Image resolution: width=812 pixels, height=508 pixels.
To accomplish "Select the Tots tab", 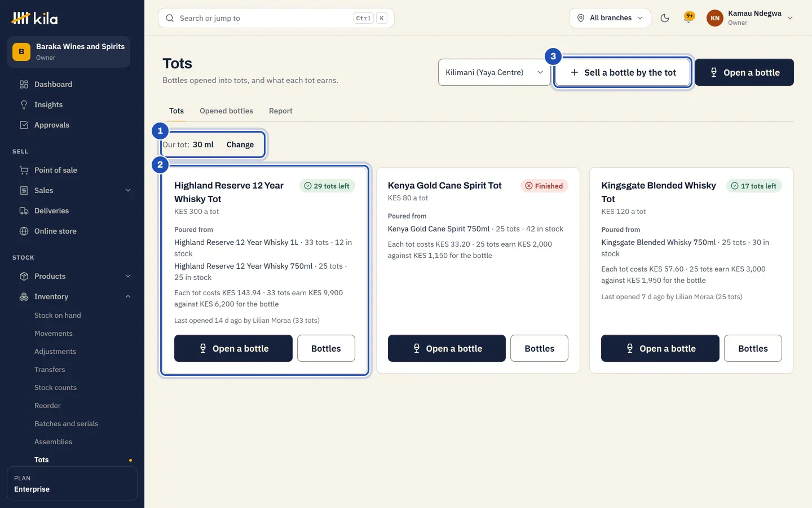I will point(176,111).
